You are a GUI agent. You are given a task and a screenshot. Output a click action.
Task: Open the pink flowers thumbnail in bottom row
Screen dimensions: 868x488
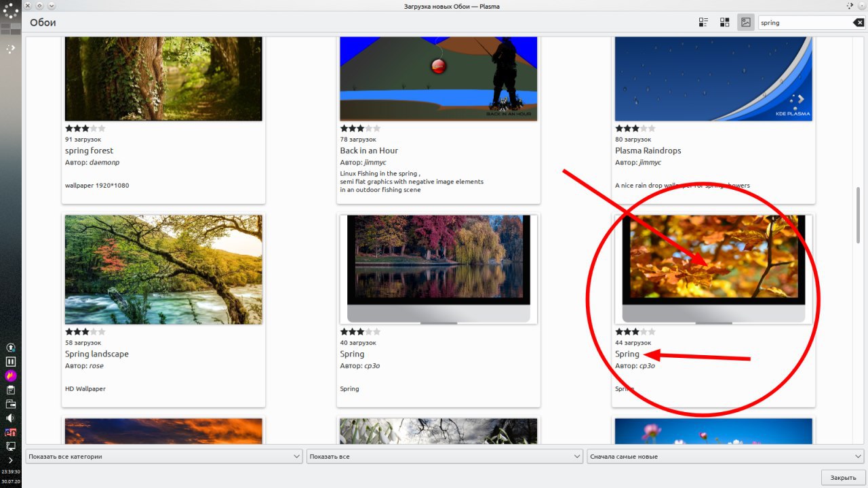713,431
